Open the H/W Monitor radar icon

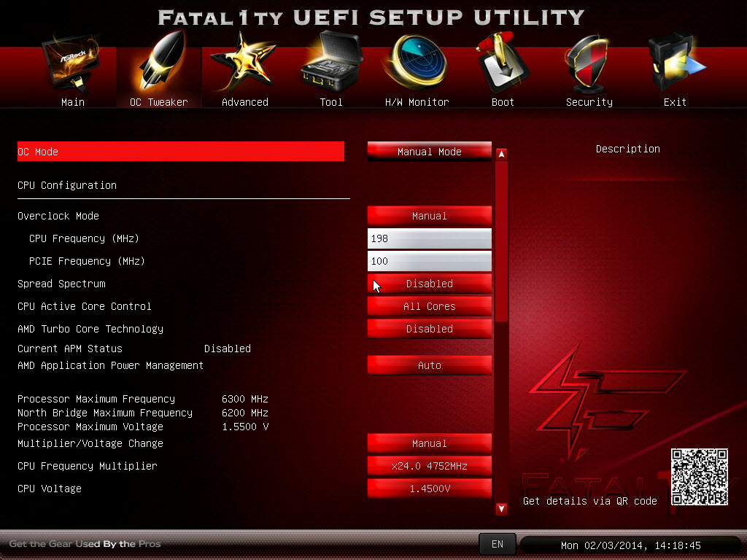pos(417,63)
